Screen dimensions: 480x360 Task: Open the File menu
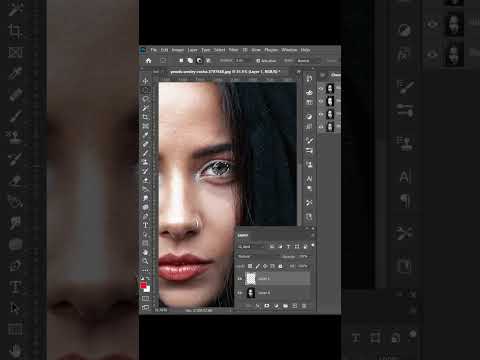pos(154,50)
